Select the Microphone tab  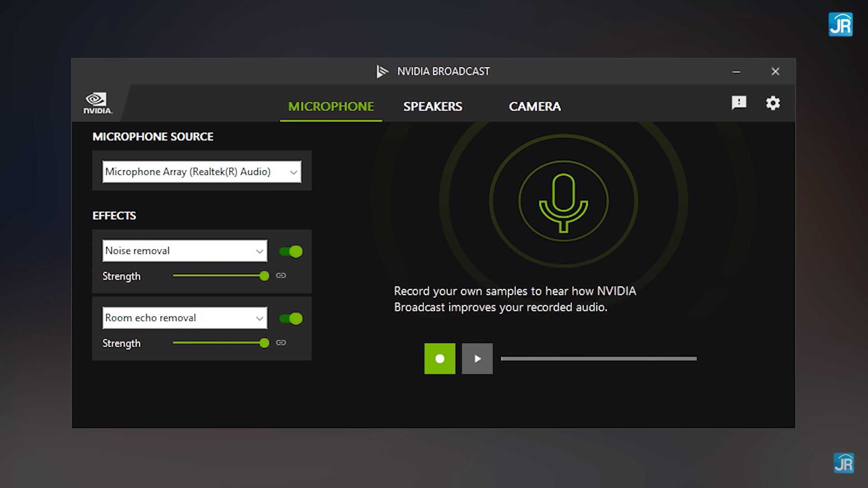click(331, 107)
